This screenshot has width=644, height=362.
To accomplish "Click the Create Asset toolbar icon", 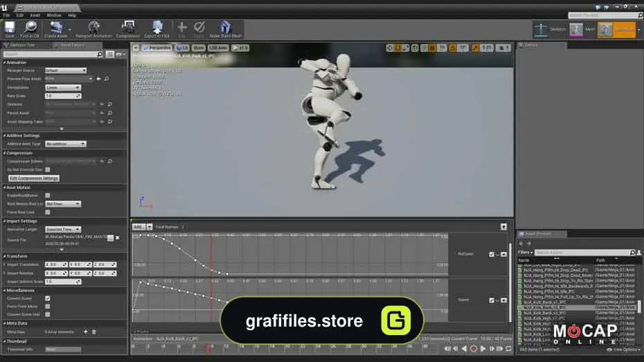I will tap(56, 29).
